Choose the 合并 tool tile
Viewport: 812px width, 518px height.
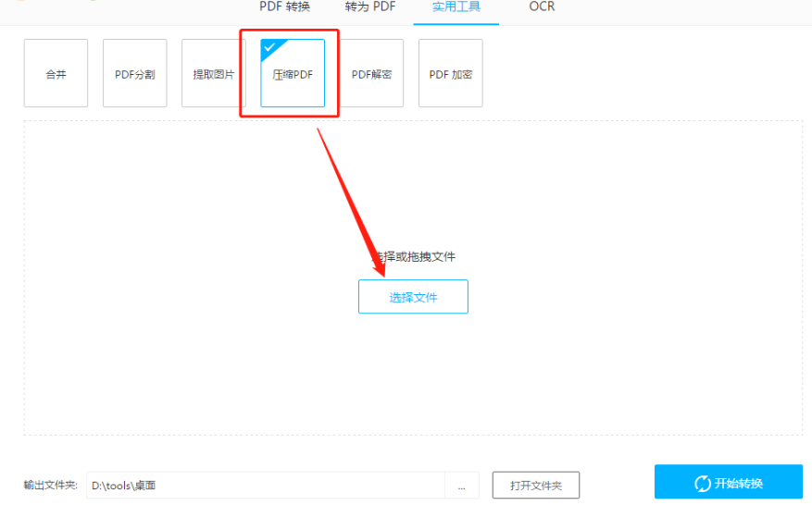pos(56,73)
